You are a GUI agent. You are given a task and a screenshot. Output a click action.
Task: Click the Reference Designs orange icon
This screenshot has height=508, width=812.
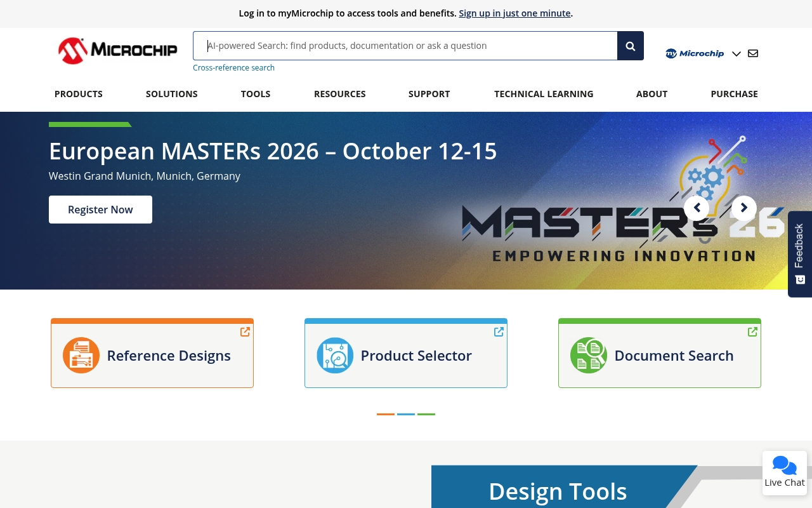click(x=81, y=355)
